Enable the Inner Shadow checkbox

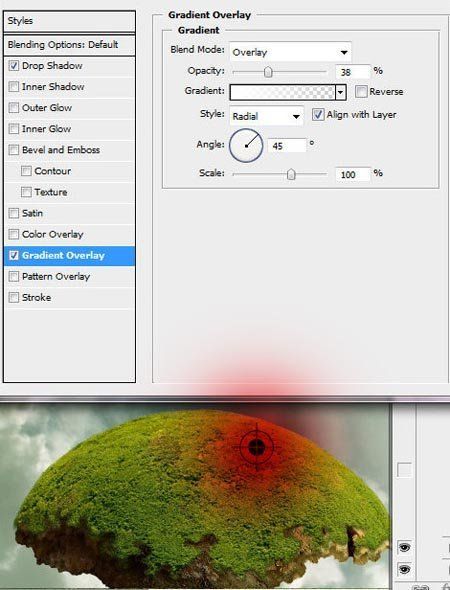tap(14, 87)
